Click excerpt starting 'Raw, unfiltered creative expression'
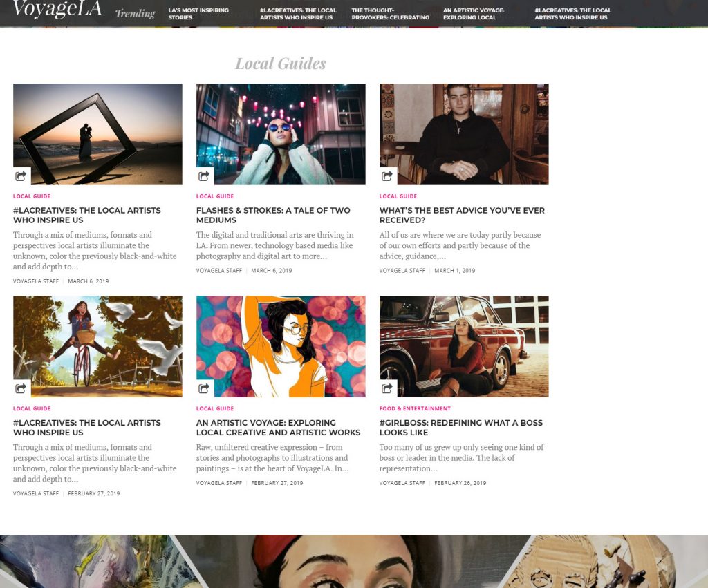The image size is (708, 588). (272, 457)
